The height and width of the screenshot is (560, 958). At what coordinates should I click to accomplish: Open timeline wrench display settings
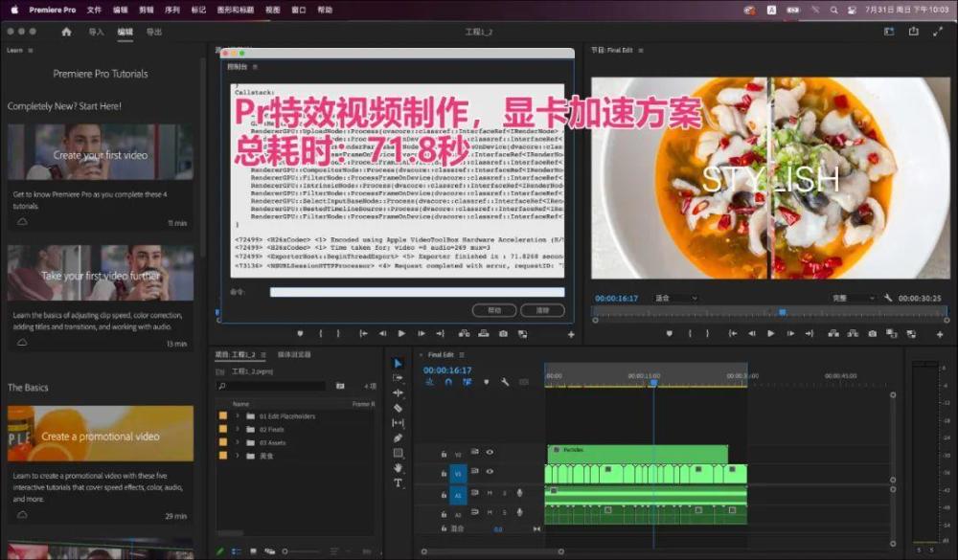505,382
